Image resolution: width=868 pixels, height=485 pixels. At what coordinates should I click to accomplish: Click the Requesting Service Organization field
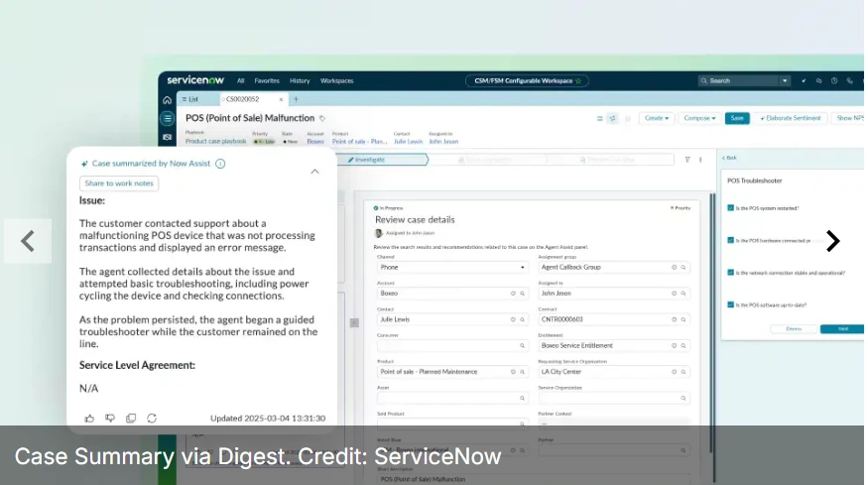coord(614,372)
